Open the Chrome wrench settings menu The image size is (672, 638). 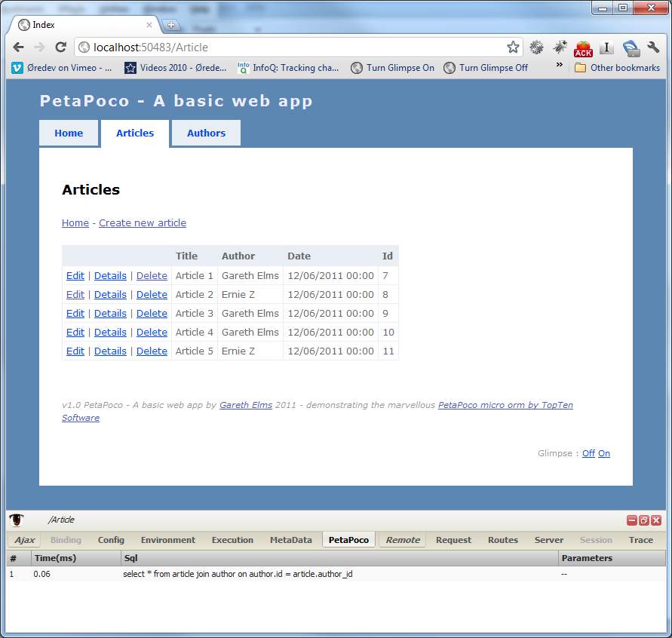tap(653, 48)
